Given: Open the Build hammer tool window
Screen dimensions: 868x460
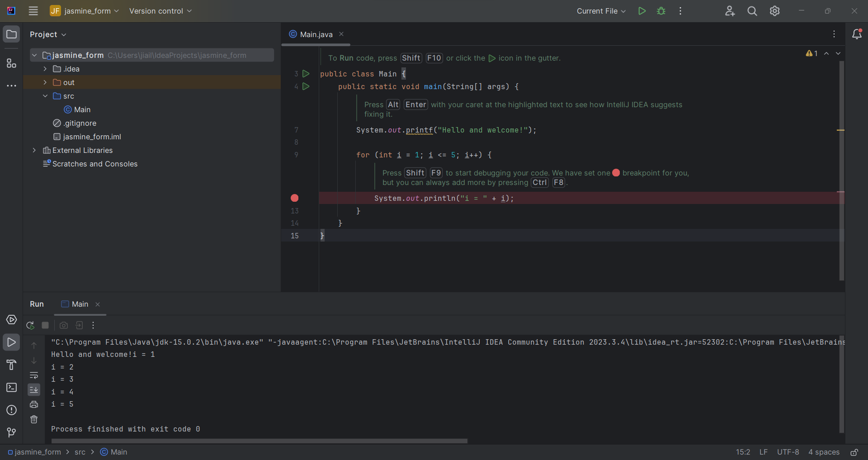Looking at the screenshot, I should [11, 365].
